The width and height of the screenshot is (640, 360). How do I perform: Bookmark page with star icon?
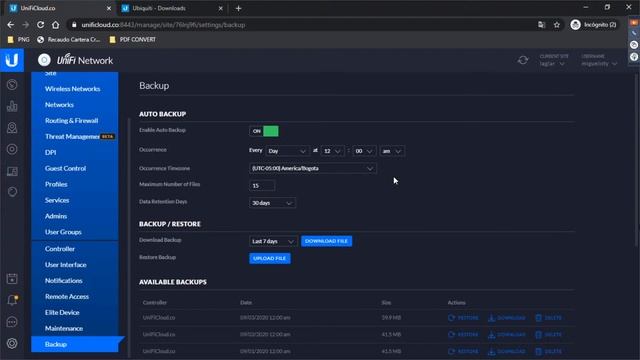[557, 25]
